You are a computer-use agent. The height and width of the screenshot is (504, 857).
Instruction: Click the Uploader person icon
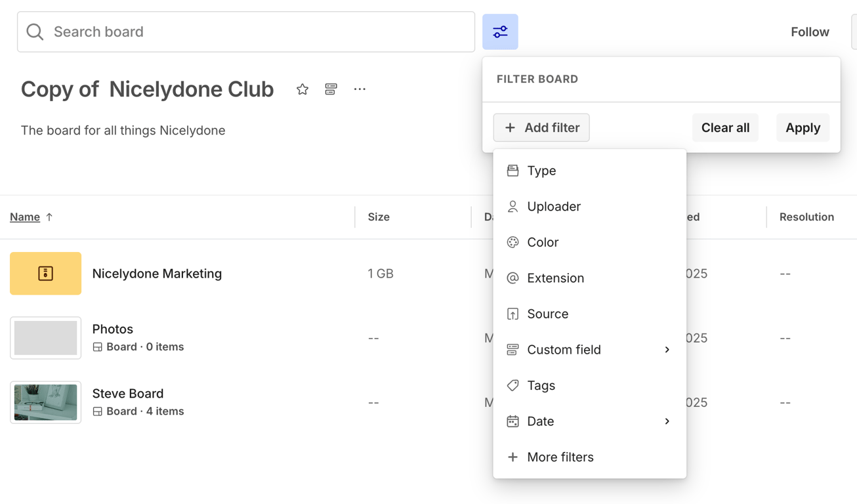pyautogui.click(x=512, y=206)
